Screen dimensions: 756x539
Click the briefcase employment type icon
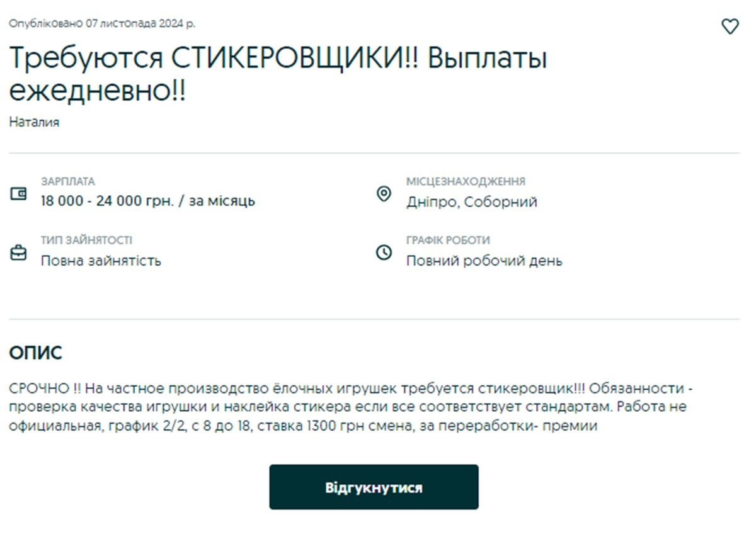click(19, 253)
